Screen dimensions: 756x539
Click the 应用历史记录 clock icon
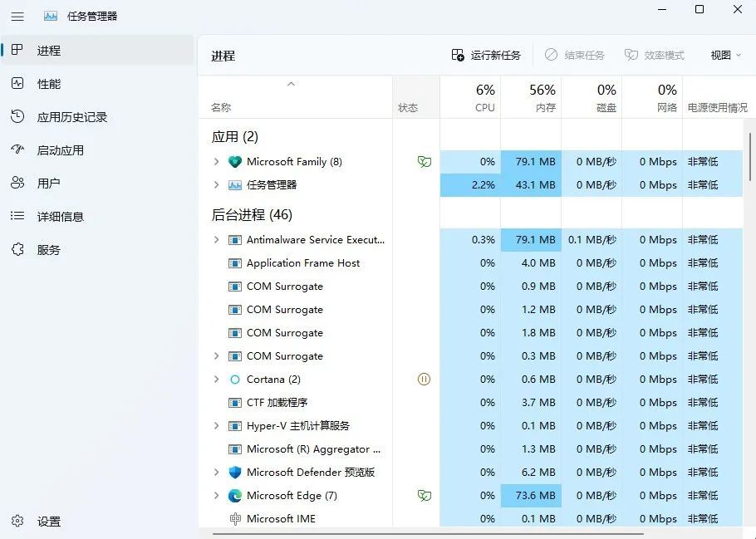[17, 116]
